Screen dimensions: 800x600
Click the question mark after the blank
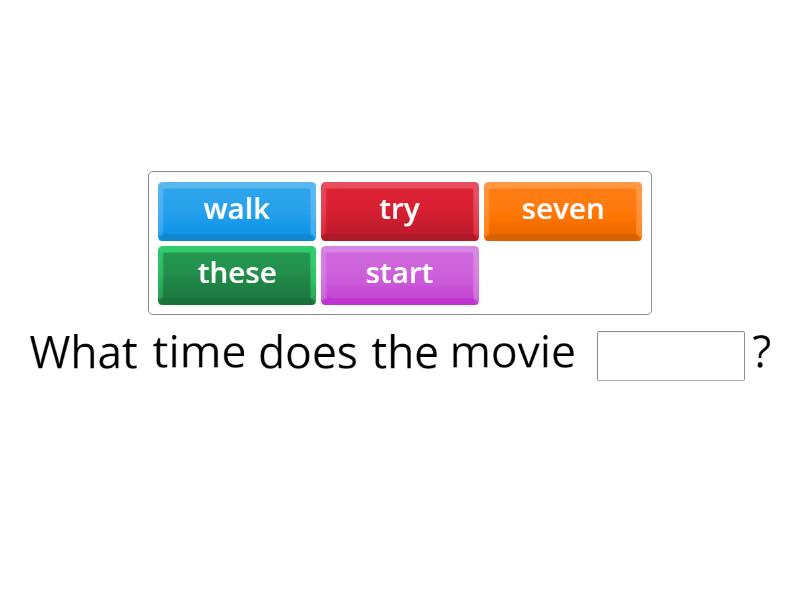764,352
